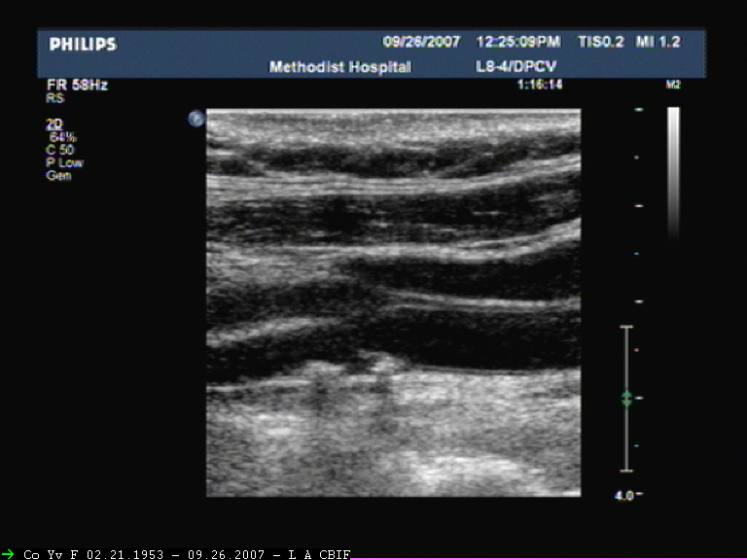Screen dimensions: 747x560
Task: Select the 2D imaging mode label
Action: click(53, 124)
